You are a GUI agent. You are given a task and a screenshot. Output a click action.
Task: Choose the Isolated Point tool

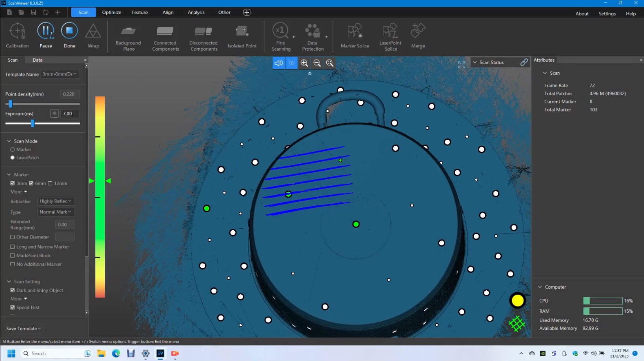point(242,37)
